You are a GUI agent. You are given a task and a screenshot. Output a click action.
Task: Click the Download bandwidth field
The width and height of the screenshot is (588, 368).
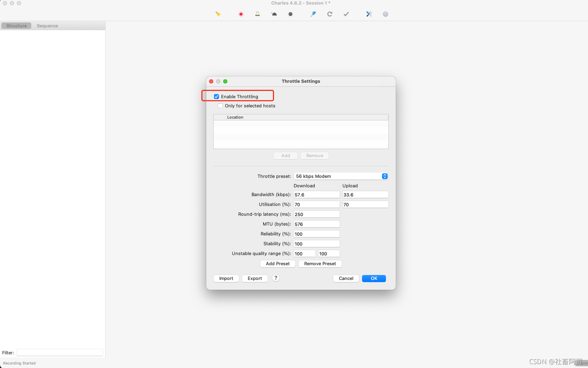(317, 195)
